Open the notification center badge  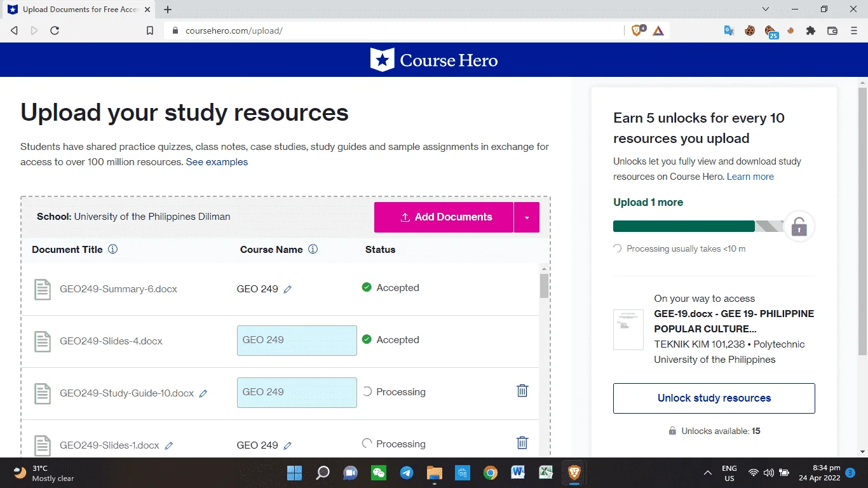tap(850, 473)
